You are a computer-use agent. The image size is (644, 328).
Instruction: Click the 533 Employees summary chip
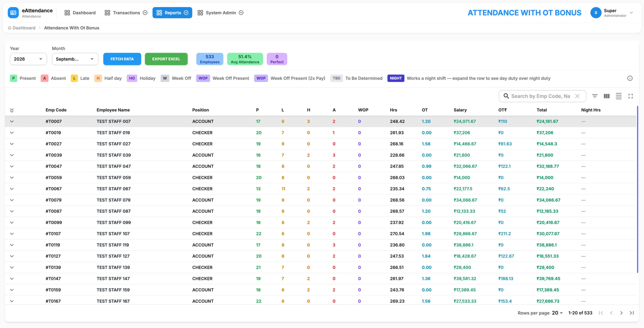coord(210,59)
